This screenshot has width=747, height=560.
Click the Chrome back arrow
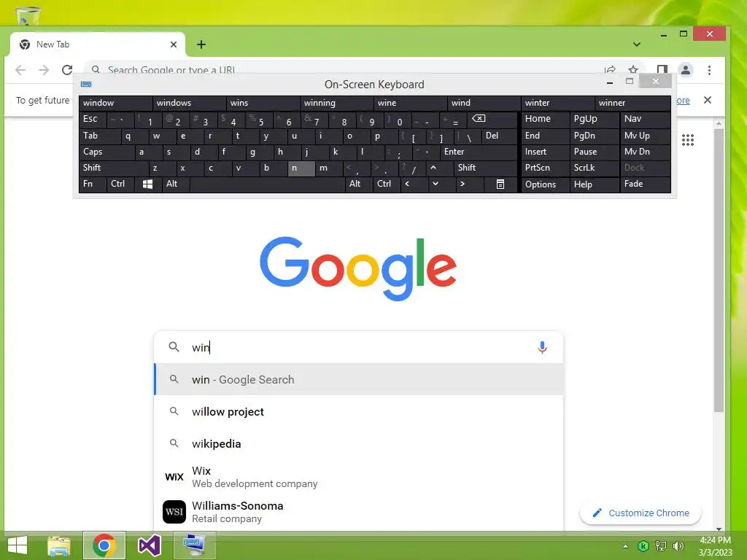pyautogui.click(x=20, y=70)
